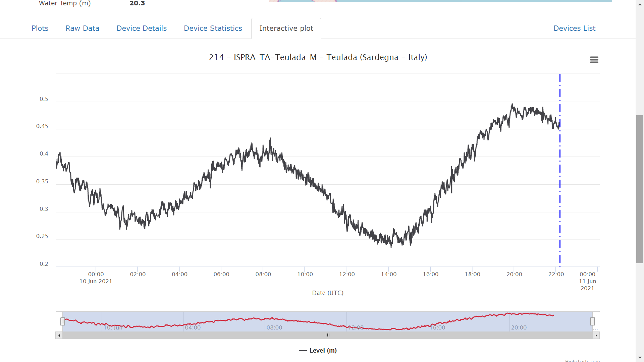Grab the left navigator zoom handle
The width and height of the screenshot is (644, 362).
[x=63, y=321]
